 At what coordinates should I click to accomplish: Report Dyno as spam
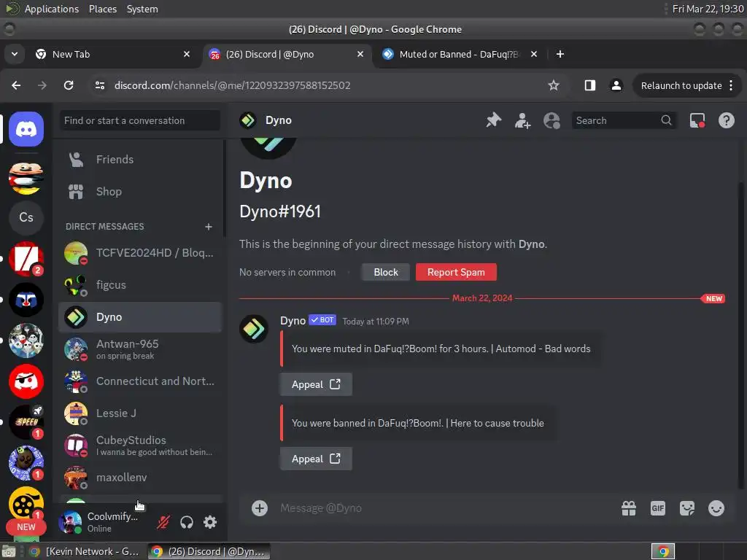coord(456,272)
